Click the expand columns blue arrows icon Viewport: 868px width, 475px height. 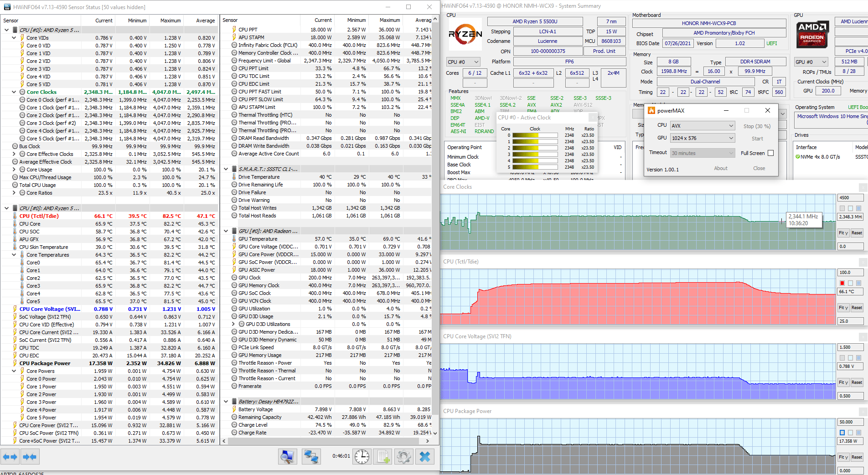coord(10,456)
